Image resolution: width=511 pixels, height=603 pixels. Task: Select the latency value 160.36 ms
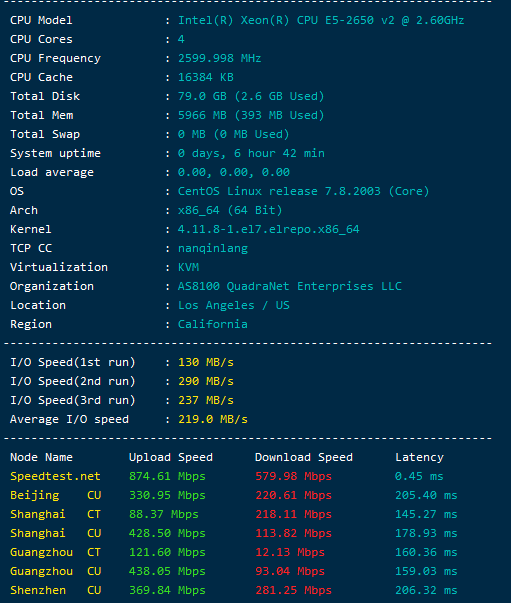(x=426, y=552)
